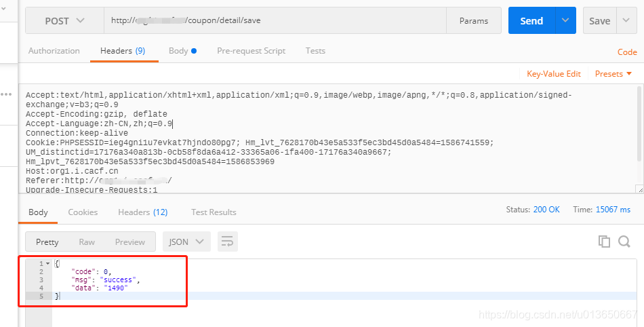The image size is (644, 327).
Task: Open the request Body tab
Action: pos(182,51)
